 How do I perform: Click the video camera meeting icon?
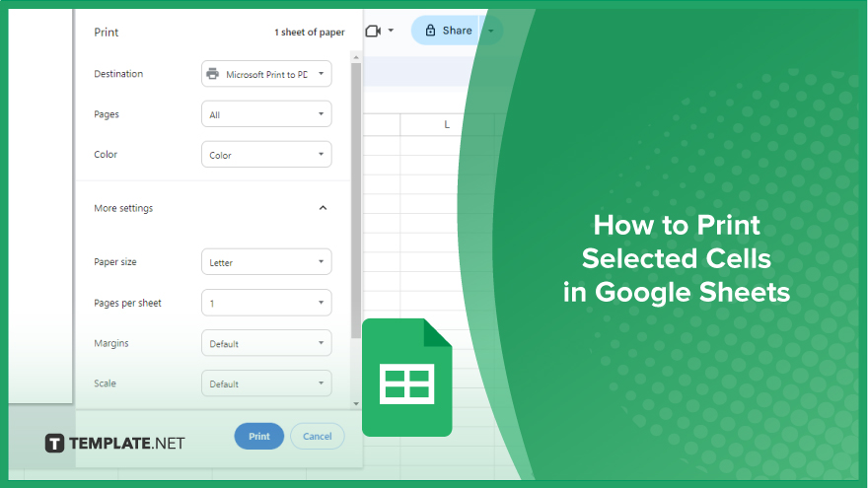coord(373,31)
